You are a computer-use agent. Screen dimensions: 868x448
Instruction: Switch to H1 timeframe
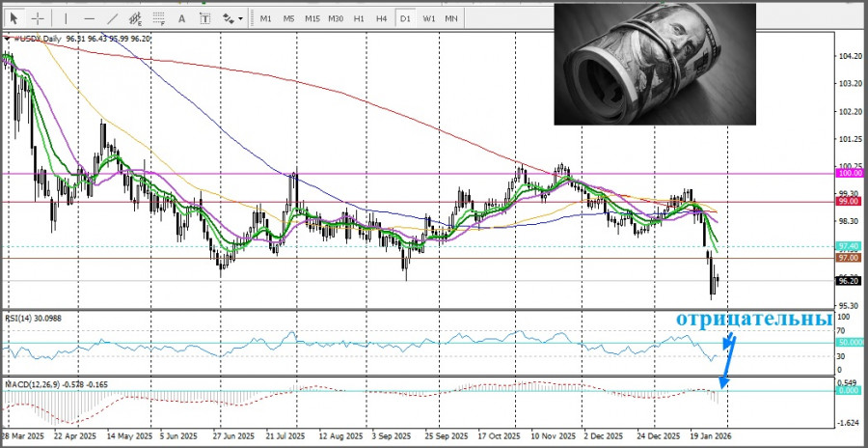359,18
